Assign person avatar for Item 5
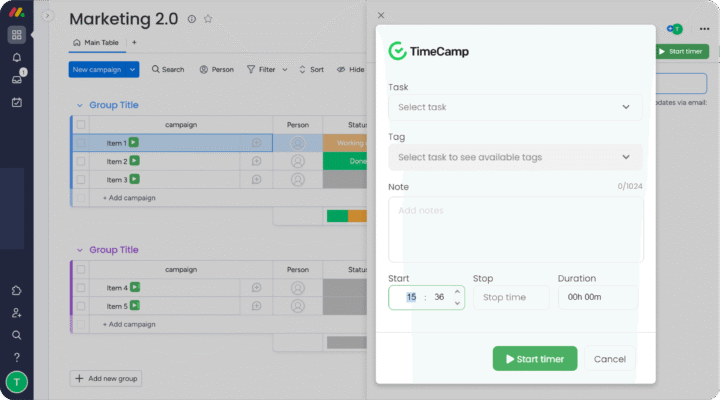The image size is (720, 400). (298, 306)
